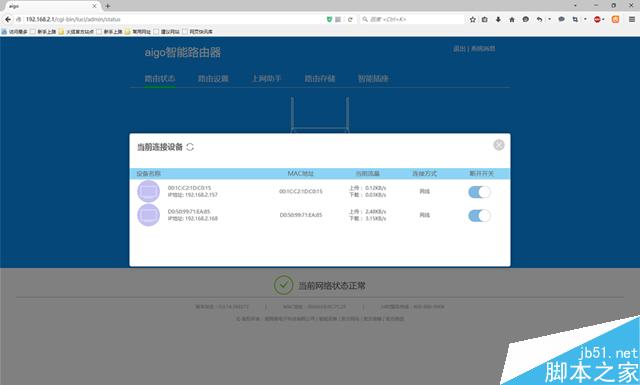Click device icon for 192.168.2.157
The height and width of the screenshot is (385, 640).
pos(149,191)
